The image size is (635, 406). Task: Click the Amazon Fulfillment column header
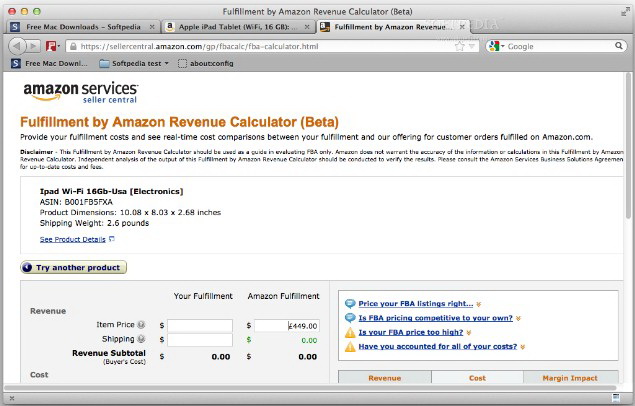pos(283,296)
